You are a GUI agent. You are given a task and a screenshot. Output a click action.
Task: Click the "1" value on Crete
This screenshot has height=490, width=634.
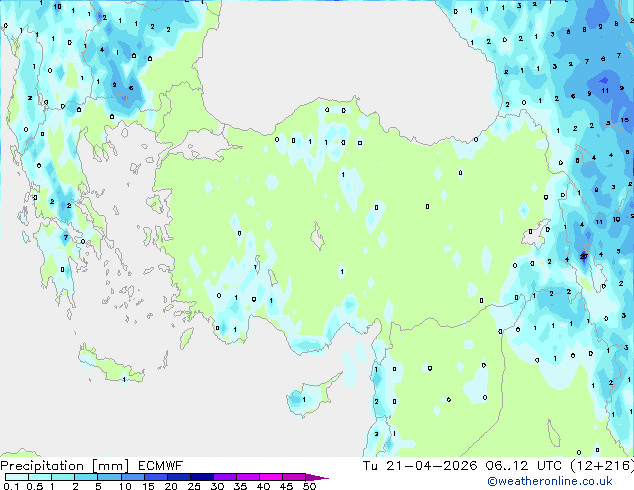point(124,379)
